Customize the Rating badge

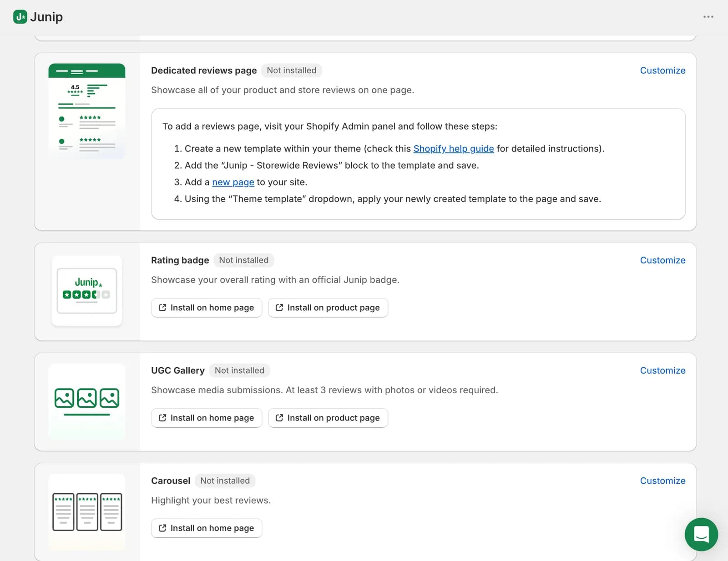click(662, 260)
